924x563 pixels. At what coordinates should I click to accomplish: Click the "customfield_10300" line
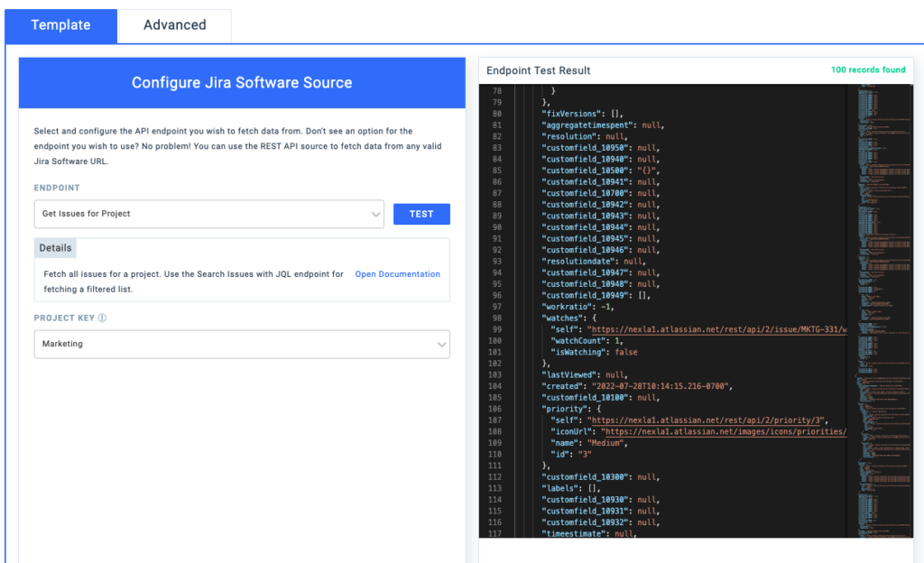pos(600,477)
